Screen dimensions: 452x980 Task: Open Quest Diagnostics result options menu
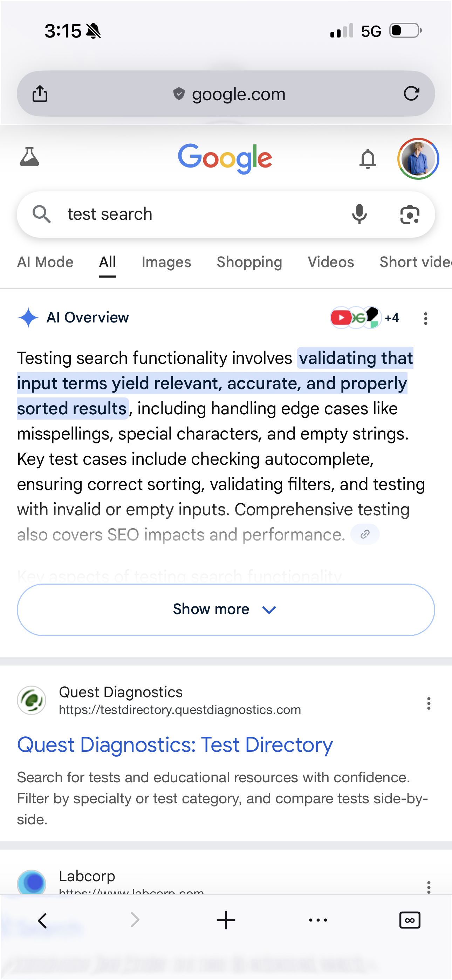point(429,703)
